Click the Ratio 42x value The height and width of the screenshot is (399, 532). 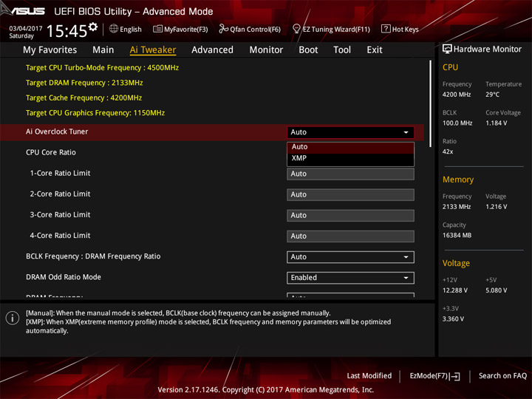point(448,151)
